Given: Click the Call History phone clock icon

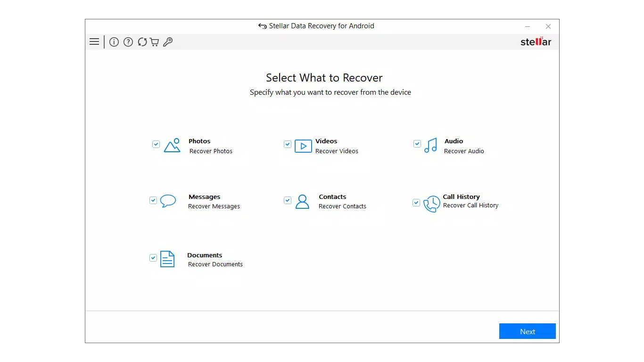Looking at the screenshot, I should pyautogui.click(x=432, y=204).
